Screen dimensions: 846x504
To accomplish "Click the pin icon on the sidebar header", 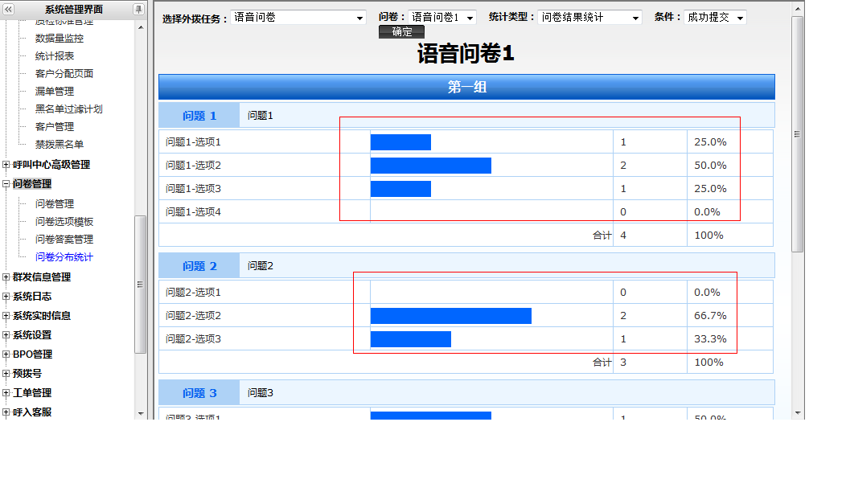I will pos(138,9).
